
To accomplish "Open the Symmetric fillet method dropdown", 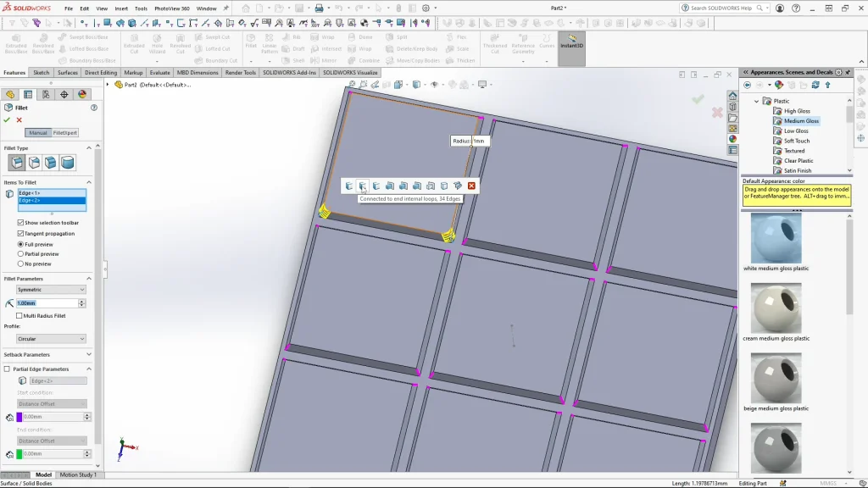I will [51, 290].
